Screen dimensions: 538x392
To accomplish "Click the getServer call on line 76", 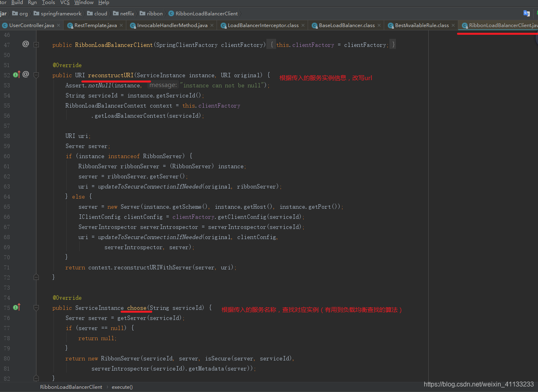I will [132, 318].
